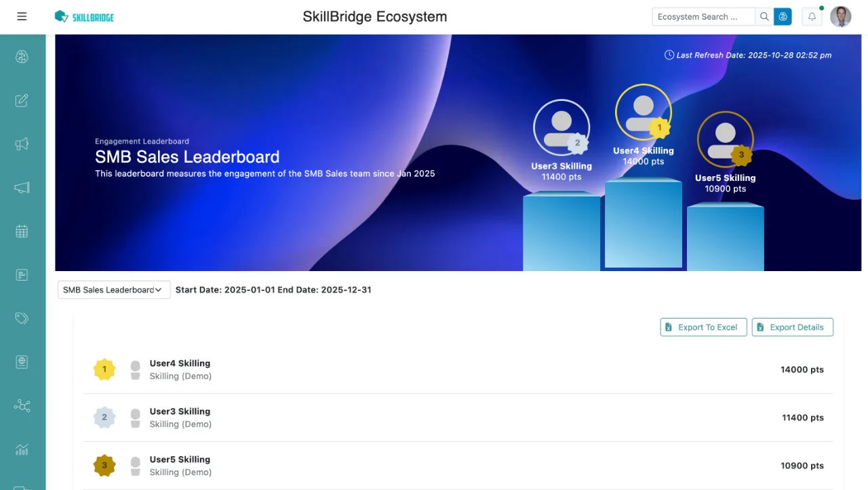Click the price tag sidebar icon
Image resolution: width=868 pixels, height=490 pixels.
[x=22, y=319]
